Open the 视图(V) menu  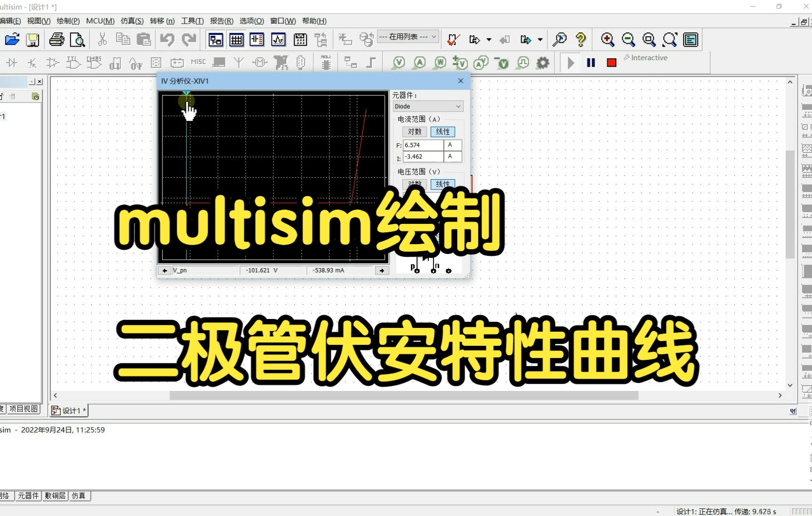click(x=39, y=21)
